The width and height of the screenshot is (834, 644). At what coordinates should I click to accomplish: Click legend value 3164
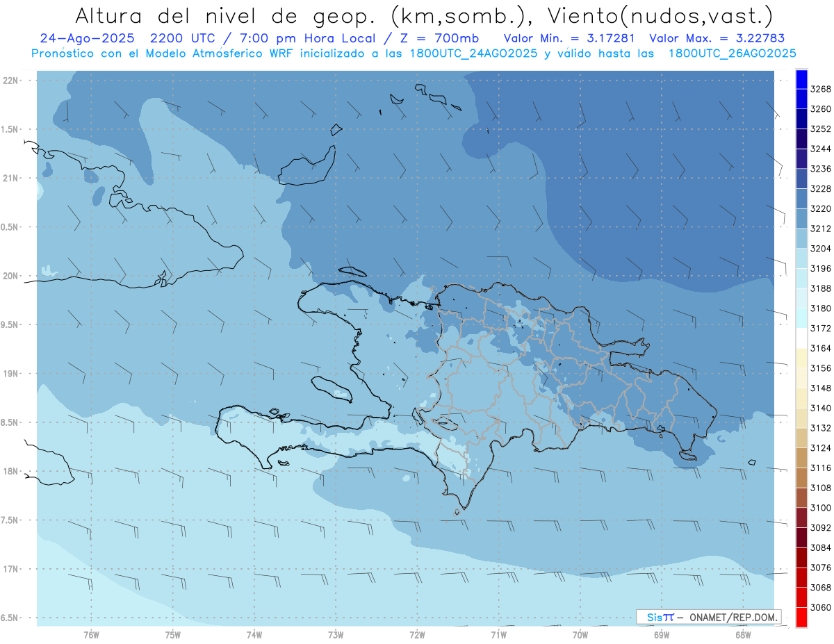tap(821, 348)
